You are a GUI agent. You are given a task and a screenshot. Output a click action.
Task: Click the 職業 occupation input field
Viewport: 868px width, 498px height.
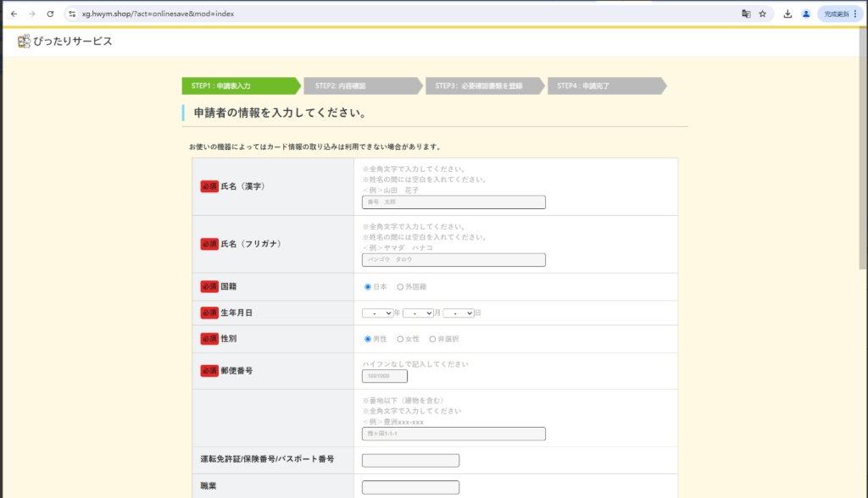410,487
